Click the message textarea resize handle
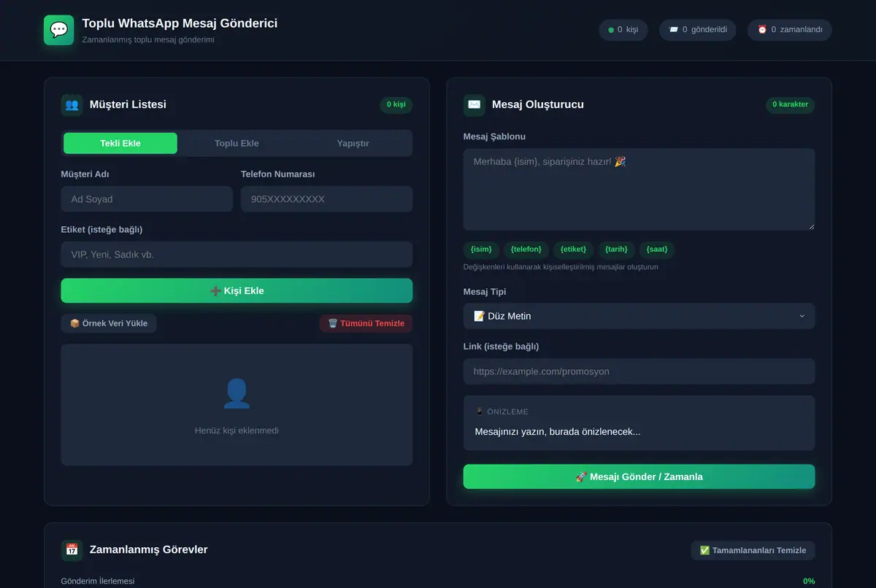The image size is (876, 588). tap(810, 226)
